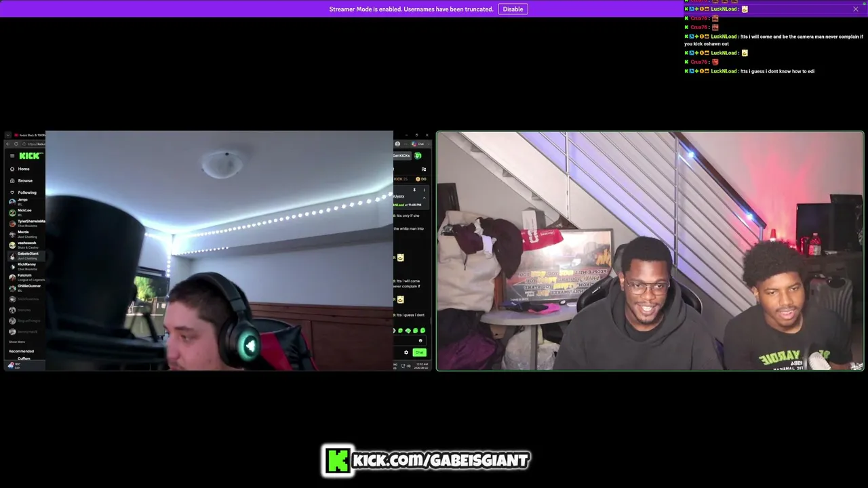The width and height of the screenshot is (868, 488).
Task: Select vashoeesh channel in sidebar
Action: [26, 244]
